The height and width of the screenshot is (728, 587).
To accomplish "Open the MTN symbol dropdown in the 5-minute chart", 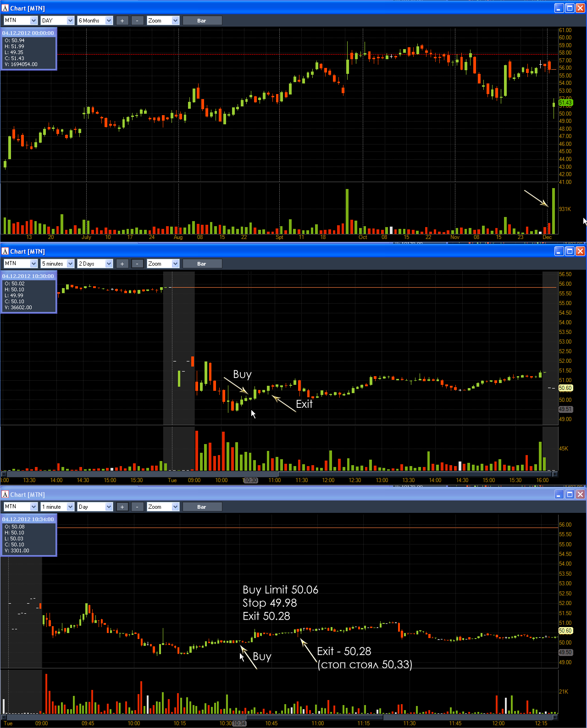I will click(21, 263).
